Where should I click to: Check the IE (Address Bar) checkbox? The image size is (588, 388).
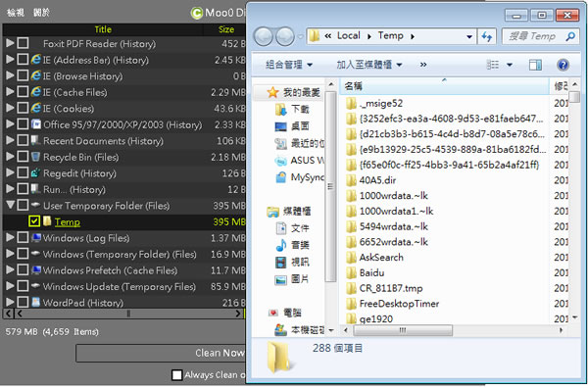23,59
